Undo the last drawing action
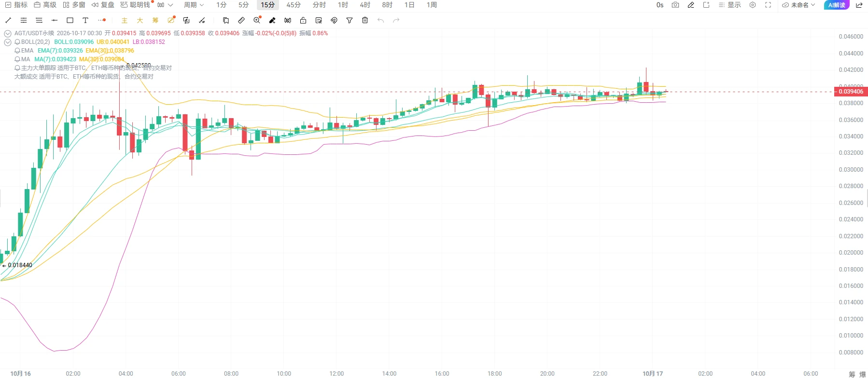 380,20
